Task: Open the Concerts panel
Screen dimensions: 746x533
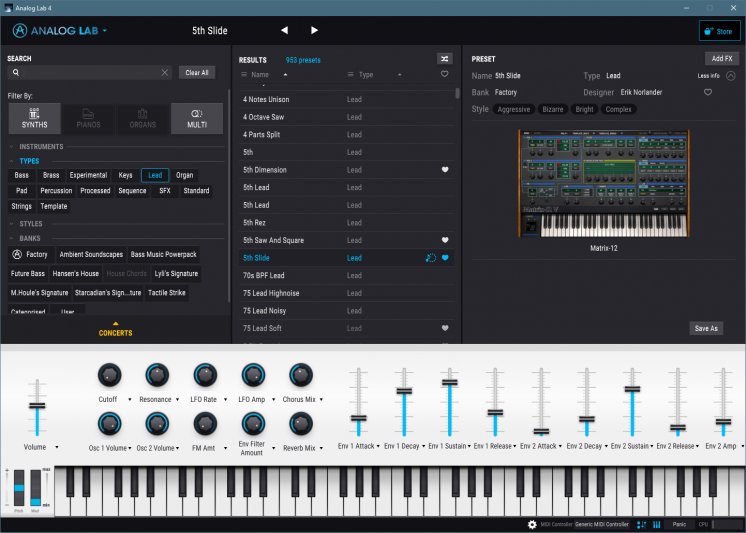Action: 116,329
